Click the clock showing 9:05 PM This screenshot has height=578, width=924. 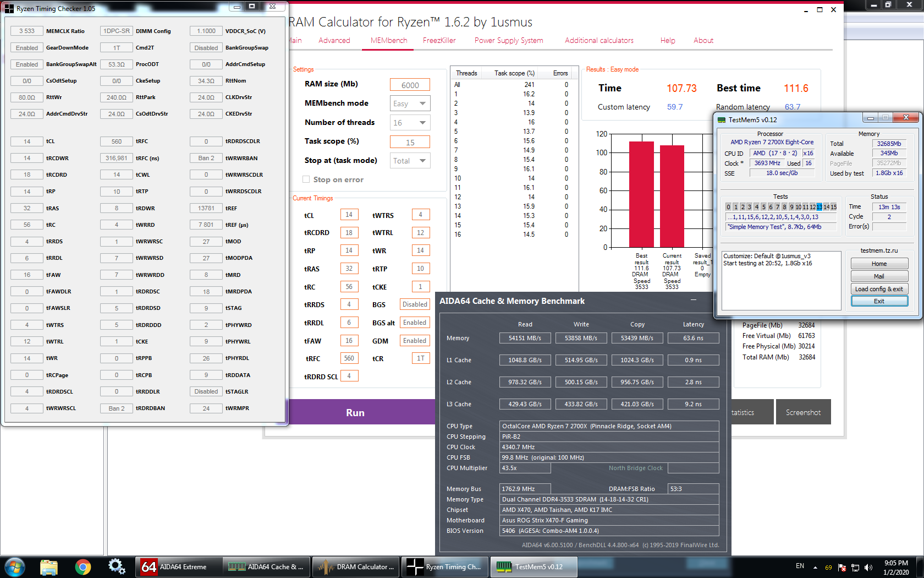click(x=896, y=563)
